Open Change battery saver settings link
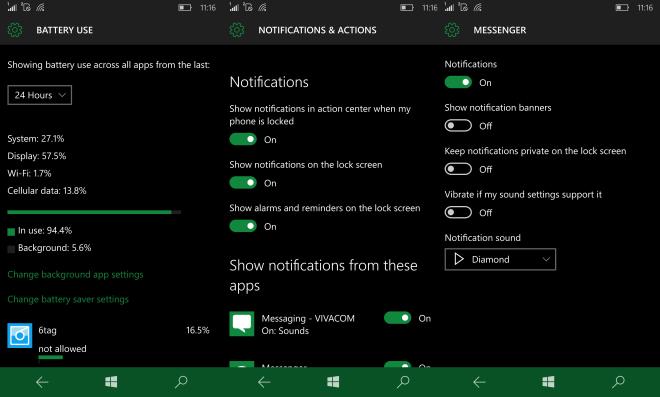The image size is (660, 397). (68, 299)
